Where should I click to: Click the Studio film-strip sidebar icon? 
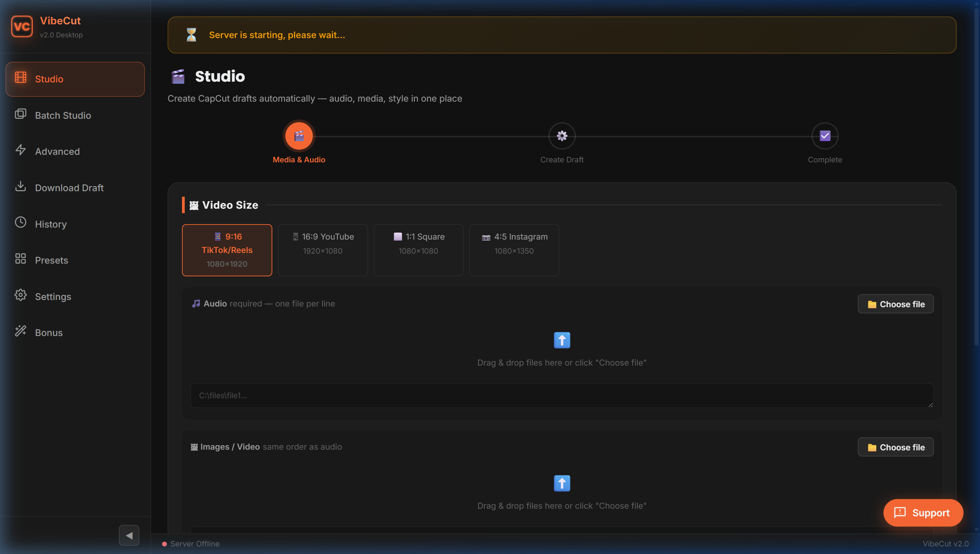pyautogui.click(x=21, y=77)
